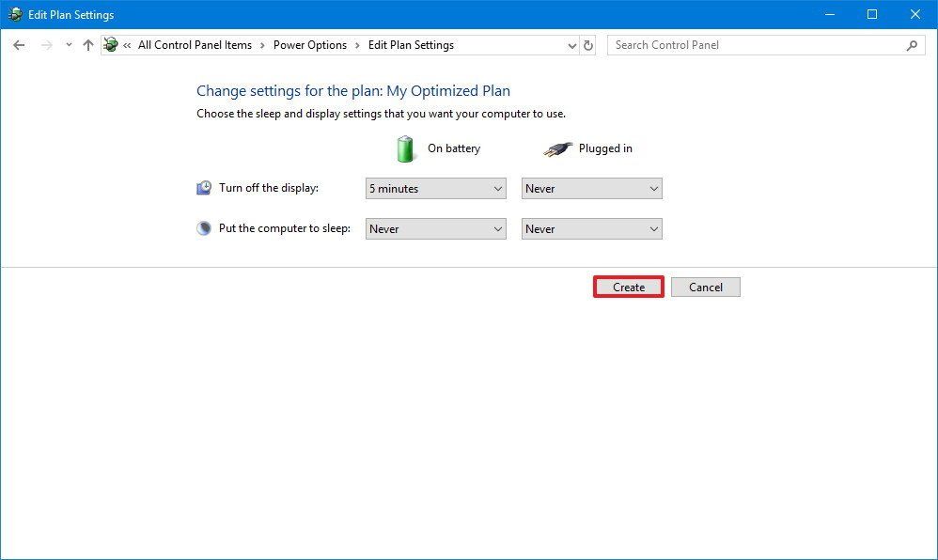Click the sleep moon icon
938x560 pixels.
click(203, 227)
